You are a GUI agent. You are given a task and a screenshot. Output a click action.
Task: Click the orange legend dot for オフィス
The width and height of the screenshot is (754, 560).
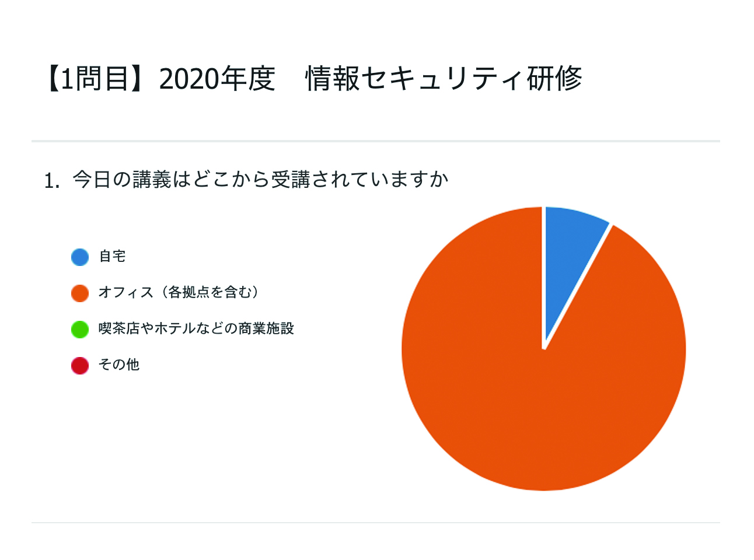click(80, 293)
